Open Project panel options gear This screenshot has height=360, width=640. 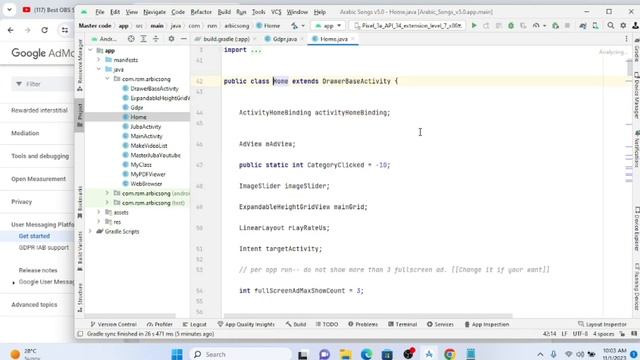click(171, 39)
